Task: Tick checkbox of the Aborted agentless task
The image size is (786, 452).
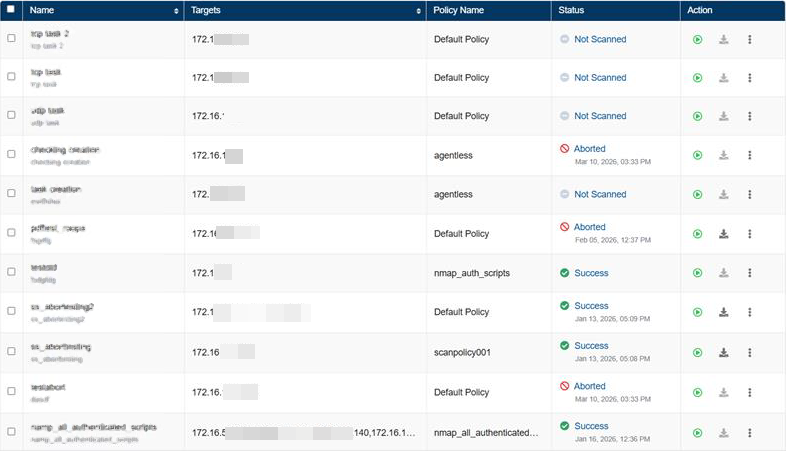Action: coord(11,154)
